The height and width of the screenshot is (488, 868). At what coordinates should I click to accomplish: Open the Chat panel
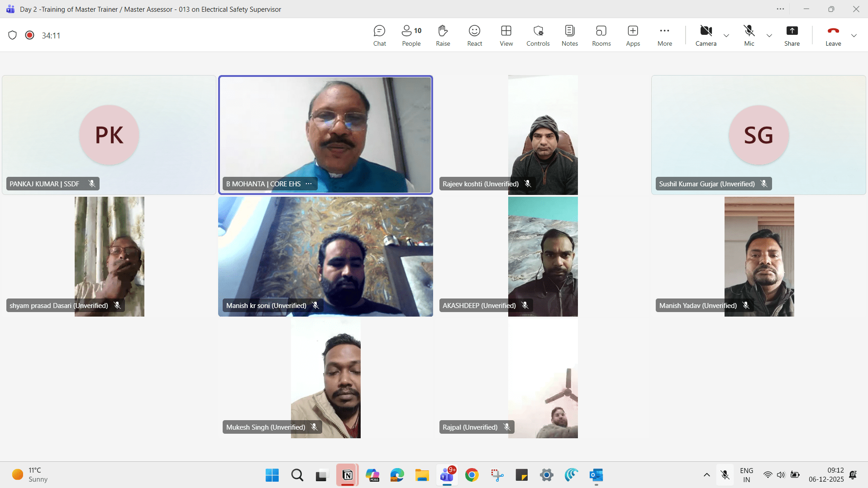(379, 35)
